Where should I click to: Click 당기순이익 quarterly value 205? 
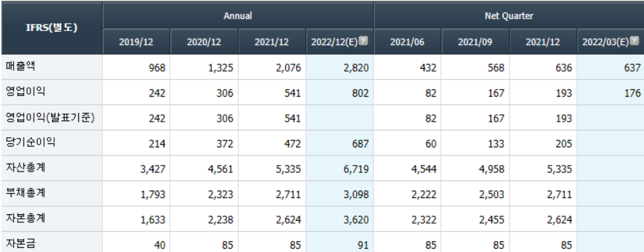tap(564, 144)
